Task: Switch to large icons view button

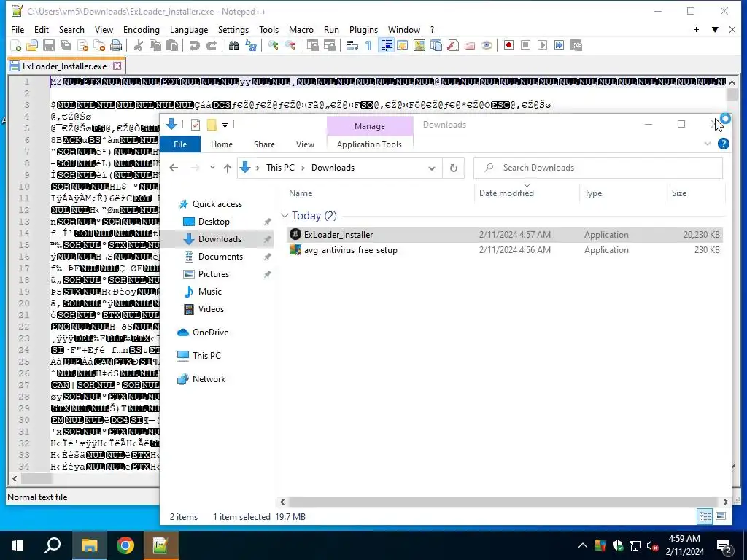Action: tap(721, 516)
